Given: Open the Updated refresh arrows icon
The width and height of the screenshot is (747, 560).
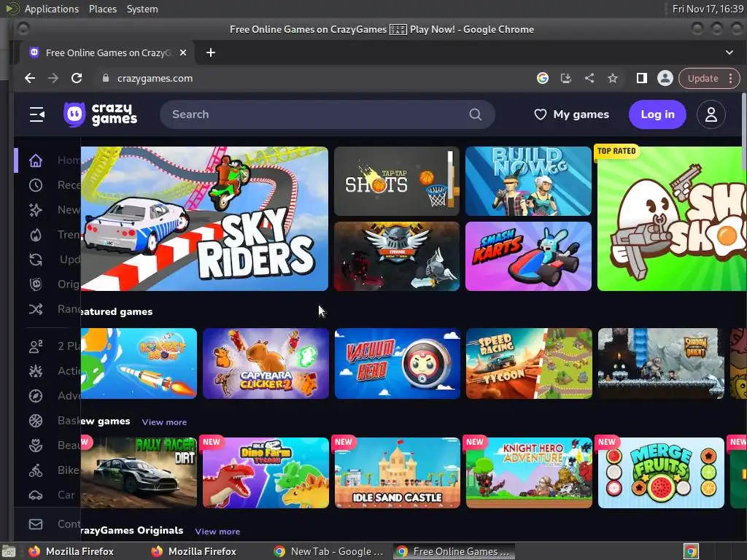Looking at the screenshot, I should [36, 260].
